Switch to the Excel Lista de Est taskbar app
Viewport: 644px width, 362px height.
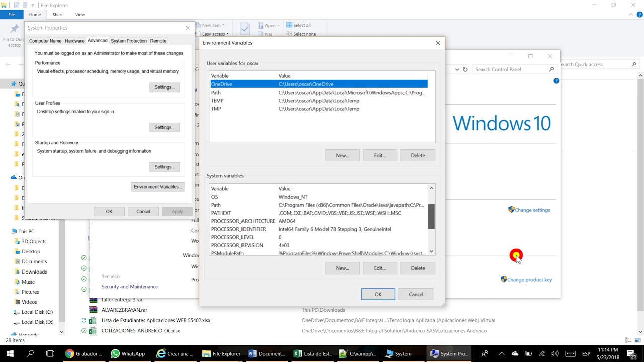tap(312, 353)
